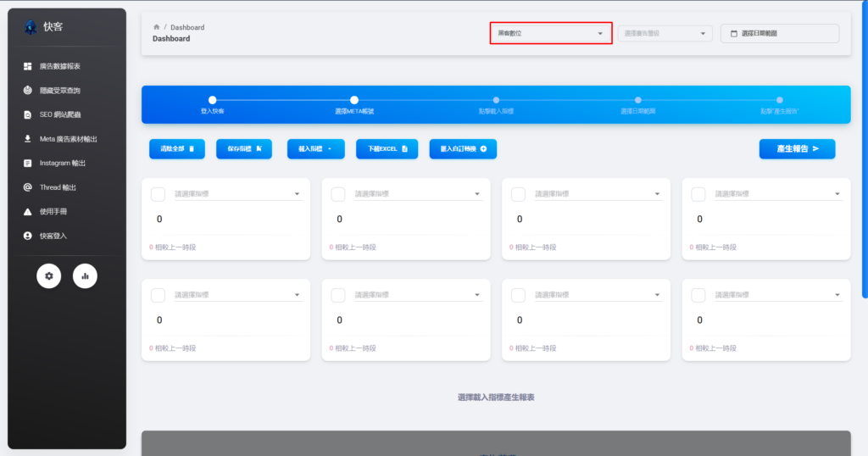Check the box on top-right metric card
The width and height of the screenshot is (868, 456).
[x=698, y=194]
